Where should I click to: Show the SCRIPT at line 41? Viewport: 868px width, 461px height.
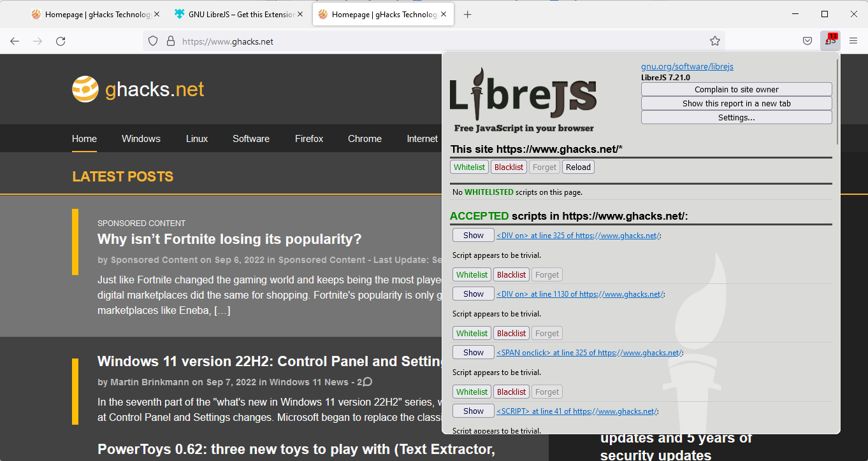pos(473,411)
